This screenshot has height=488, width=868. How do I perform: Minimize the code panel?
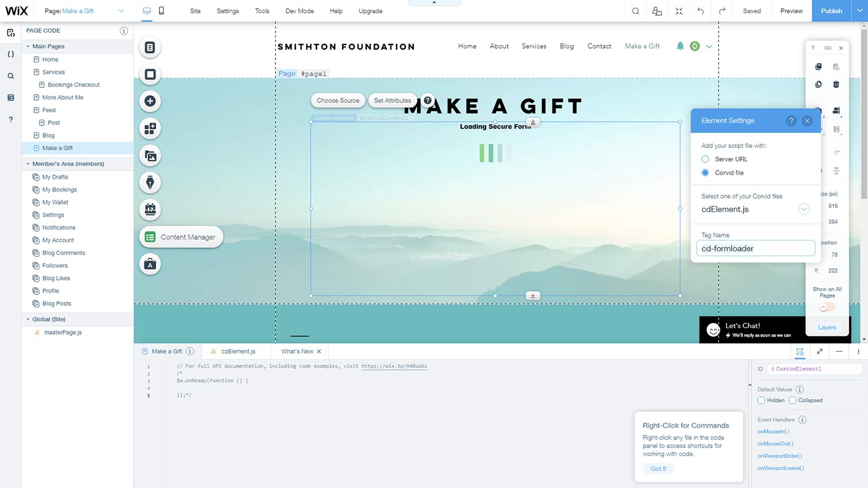pyautogui.click(x=839, y=351)
